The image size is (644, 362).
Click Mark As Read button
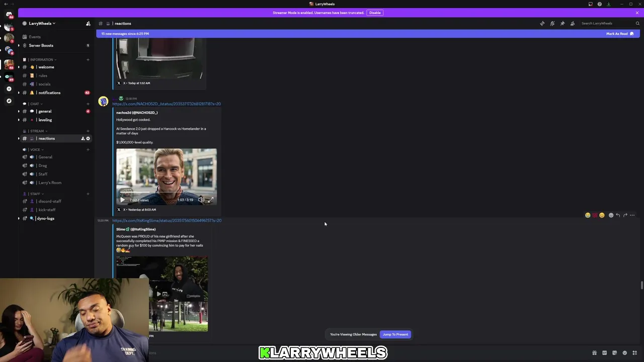[x=620, y=34]
